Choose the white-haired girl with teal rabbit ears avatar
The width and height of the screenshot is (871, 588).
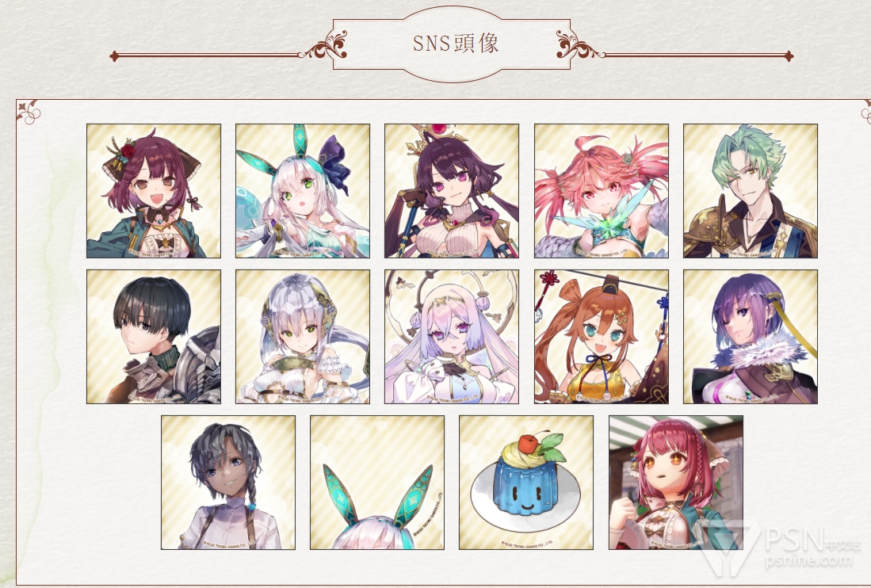tap(303, 191)
